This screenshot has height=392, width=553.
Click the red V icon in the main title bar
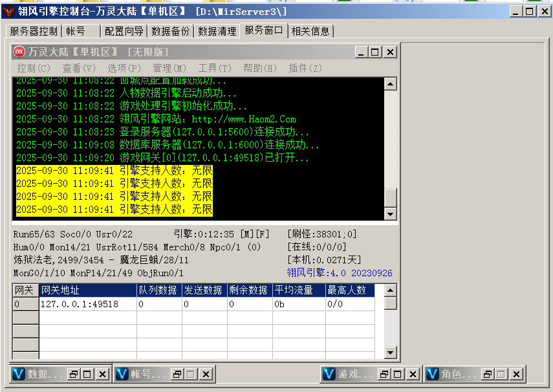pos(8,11)
